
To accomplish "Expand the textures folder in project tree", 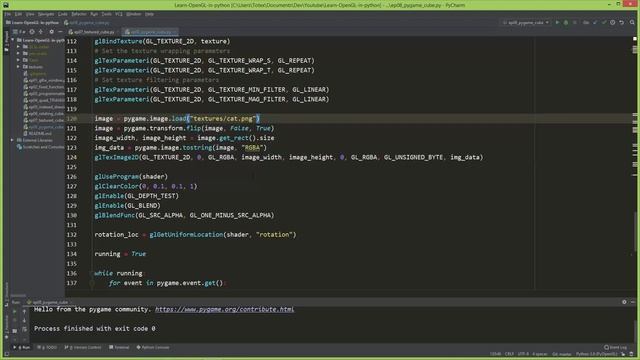I will [x=18, y=67].
